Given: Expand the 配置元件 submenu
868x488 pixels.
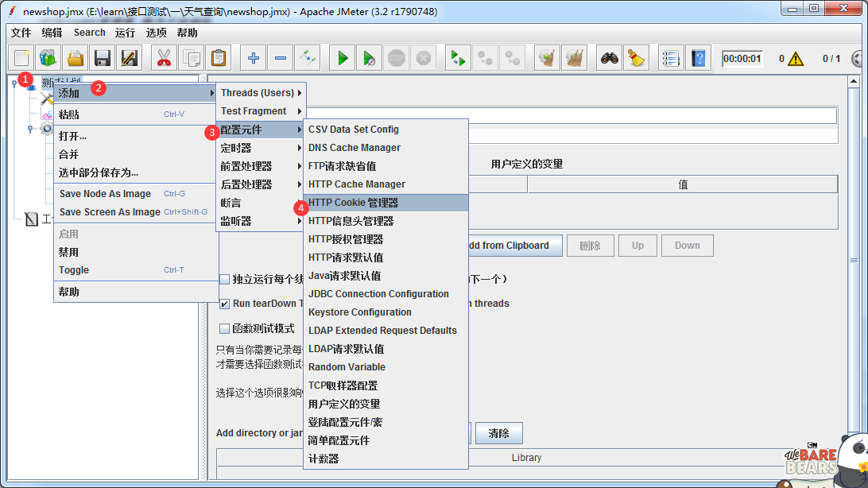Looking at the screenshot, I should [x=260, y=130].
